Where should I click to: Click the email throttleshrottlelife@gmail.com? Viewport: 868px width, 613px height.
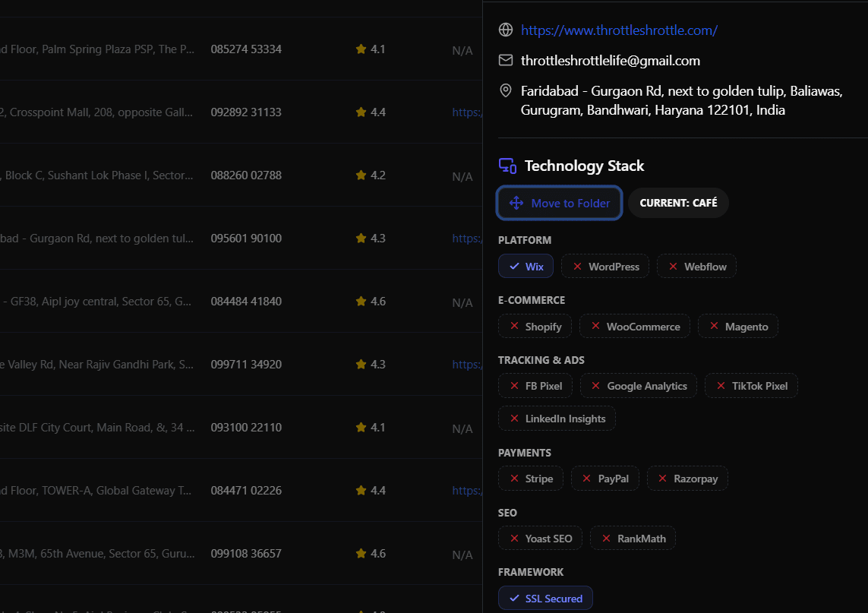coord(610,60)
